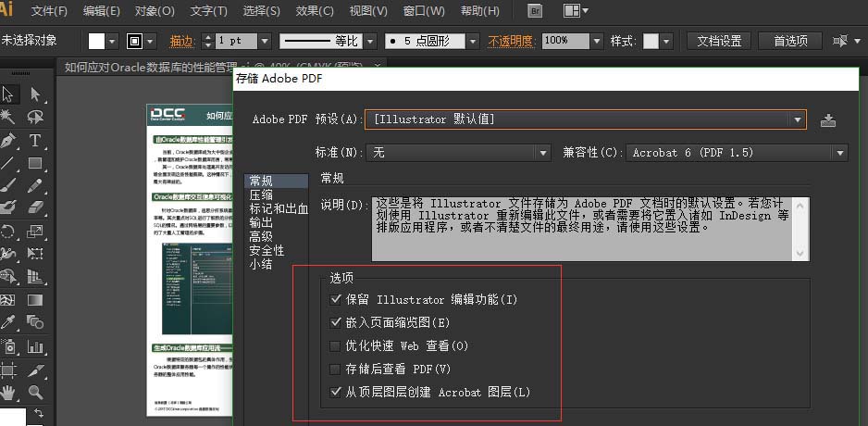
Task: Open the arrange documents layout icon
Action: pyautogui.click(x=576, y=10)
